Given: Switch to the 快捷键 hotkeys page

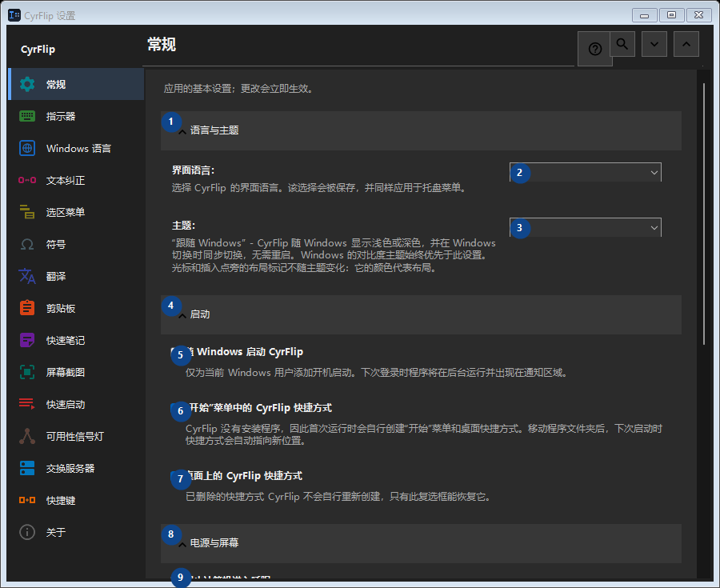Looking at the screenshot, I should pyautogui.click(x=76, y=500).
